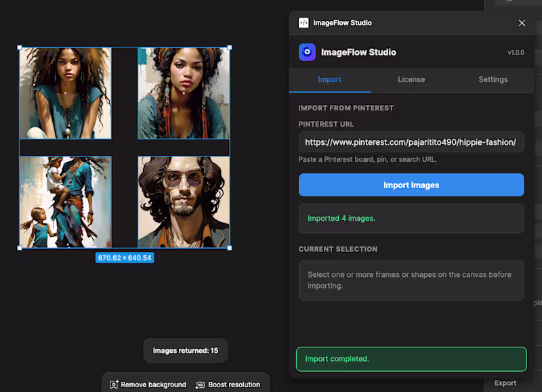This screenshot has width=542, height=392.
Task: Open the Settings tab
Action: point(493,80)
